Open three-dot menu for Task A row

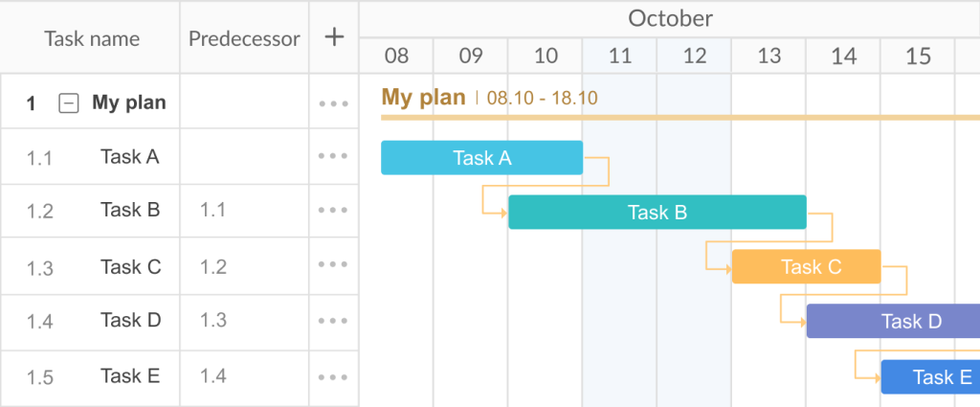[x=333, y=156]
